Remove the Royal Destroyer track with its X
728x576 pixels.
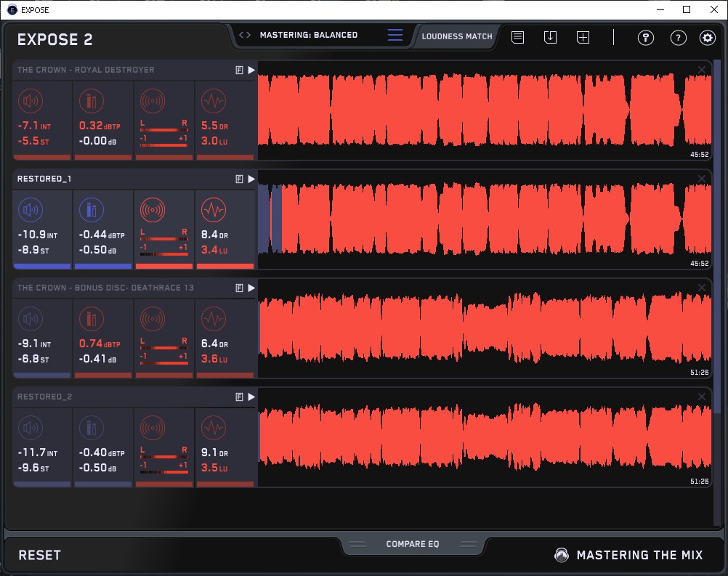pos(702,70)
